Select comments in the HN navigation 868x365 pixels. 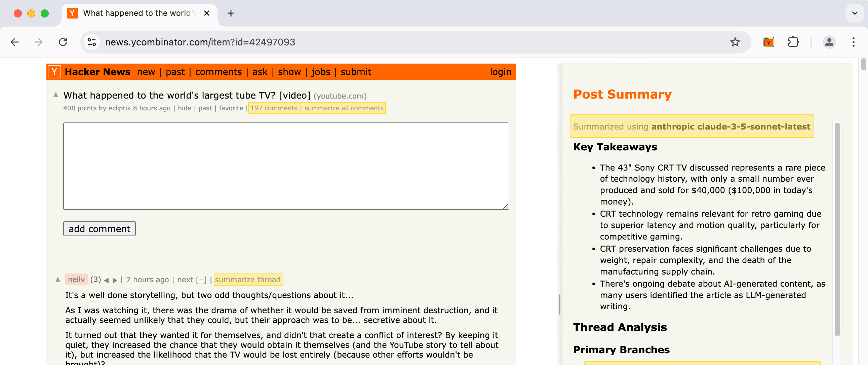(x=219, y=72)
